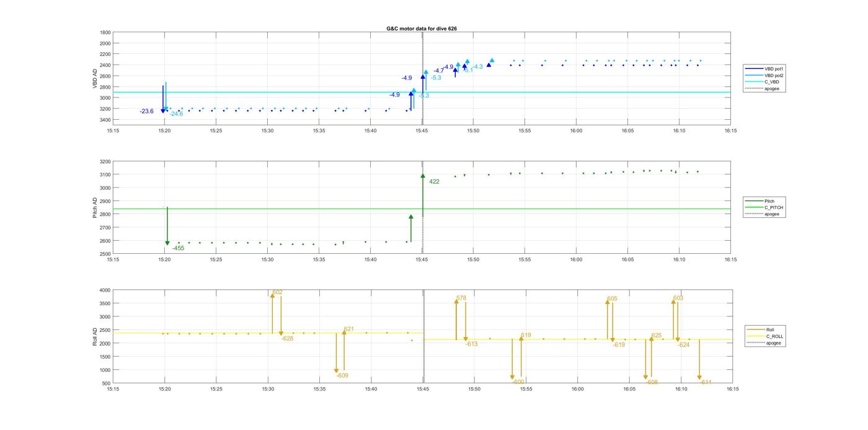Click "apogee" in the Roll plot legend
This screenshot has width=868, height=430.
pyautogui.click(x=773, y=343)
